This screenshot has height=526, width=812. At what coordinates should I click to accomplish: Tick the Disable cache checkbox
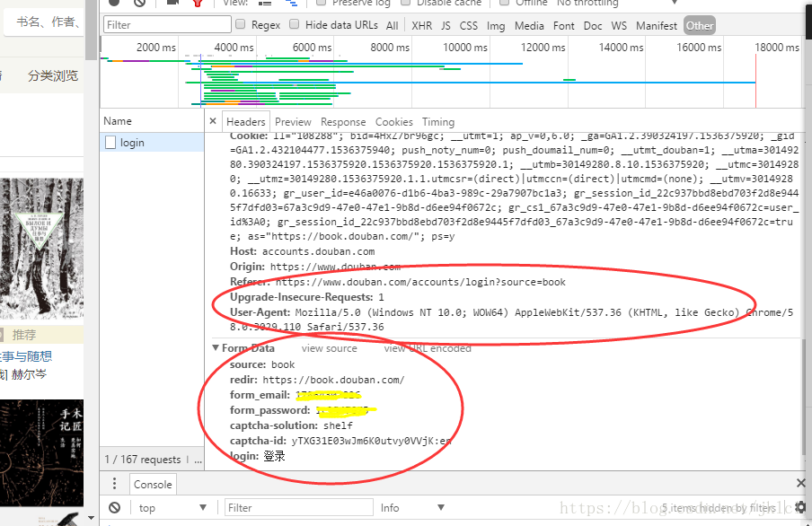tap(405, 2)
